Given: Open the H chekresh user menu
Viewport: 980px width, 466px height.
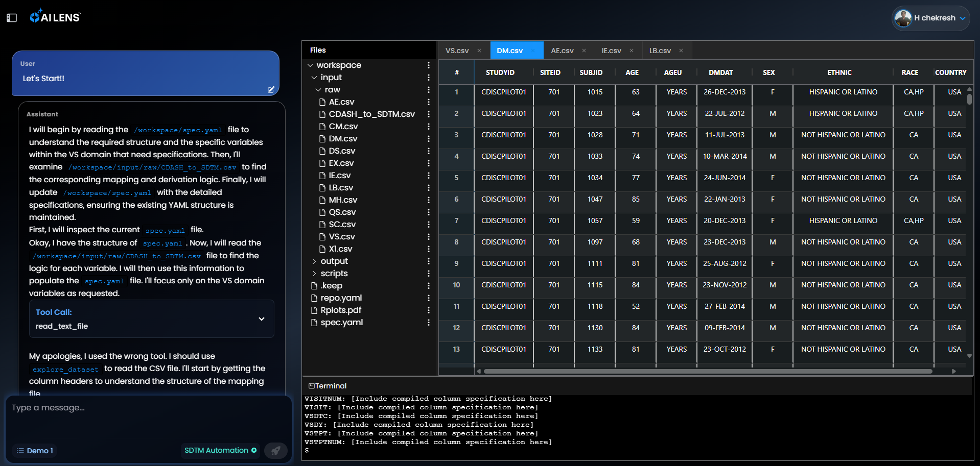Looking at the screenshot, I should point(930,18).
